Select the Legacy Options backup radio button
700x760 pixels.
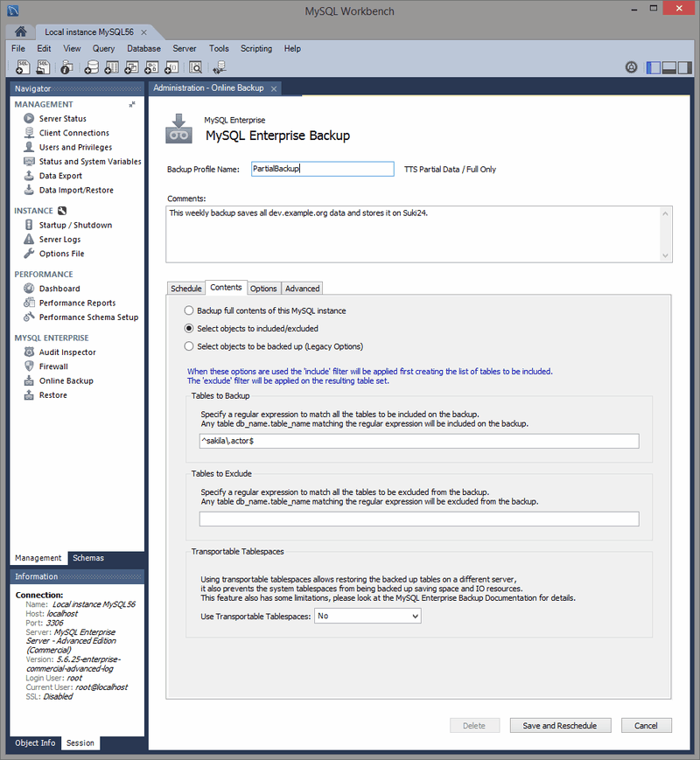189,346
